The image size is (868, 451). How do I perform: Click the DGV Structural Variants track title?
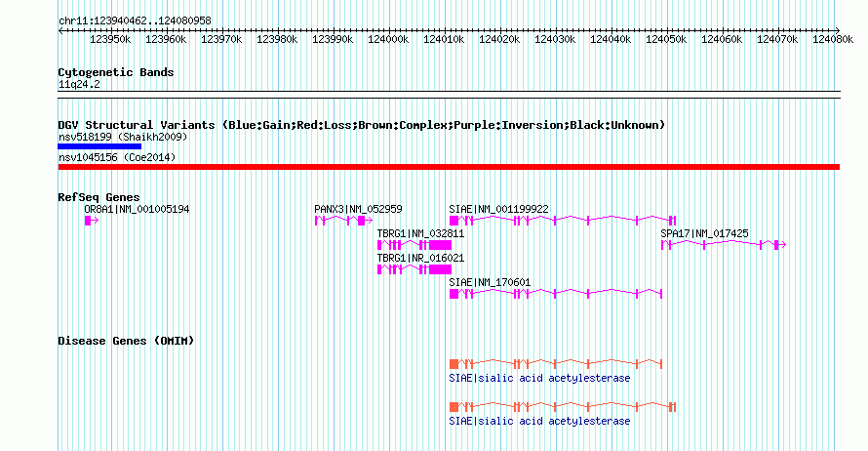(x=362, y=125)
